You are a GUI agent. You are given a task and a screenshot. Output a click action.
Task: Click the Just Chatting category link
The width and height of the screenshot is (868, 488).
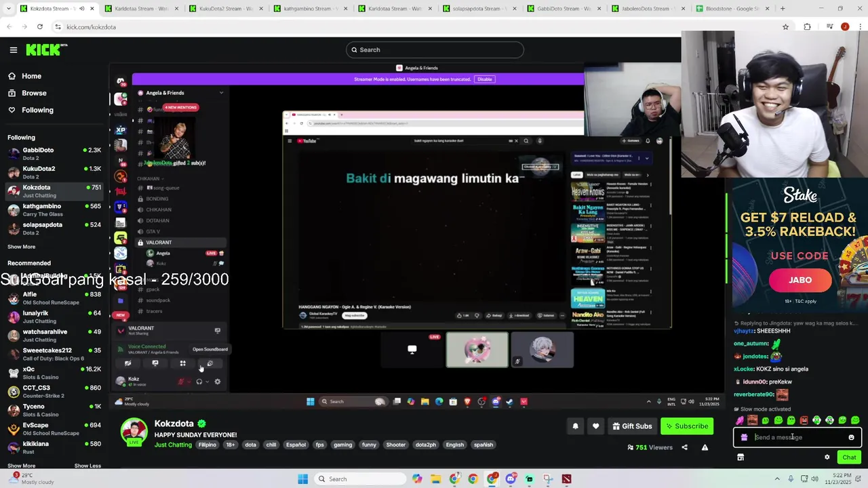(x=173, y=445)
